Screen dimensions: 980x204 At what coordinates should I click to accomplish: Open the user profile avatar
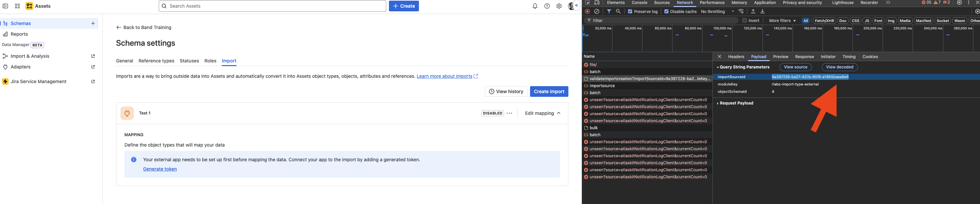point(571,6)
